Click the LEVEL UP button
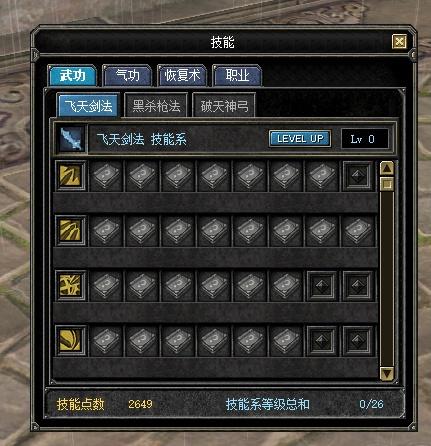 click(x=300, y=139)
